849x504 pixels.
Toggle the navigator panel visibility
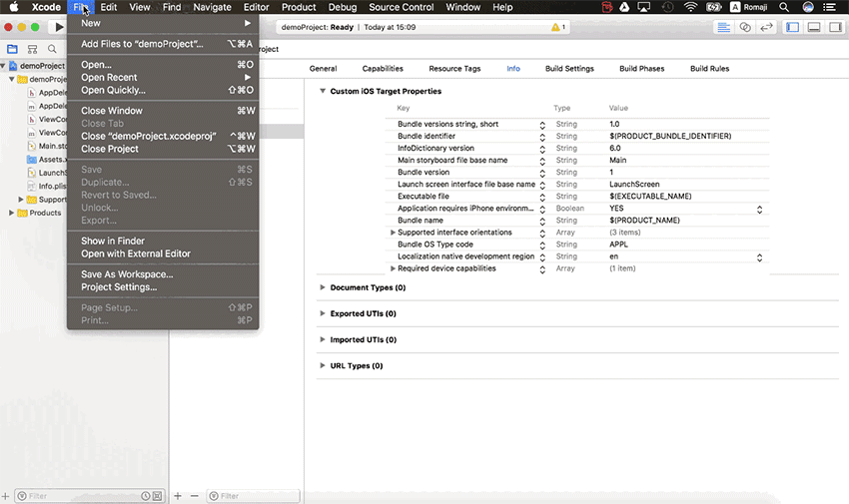tap(793, 27)
